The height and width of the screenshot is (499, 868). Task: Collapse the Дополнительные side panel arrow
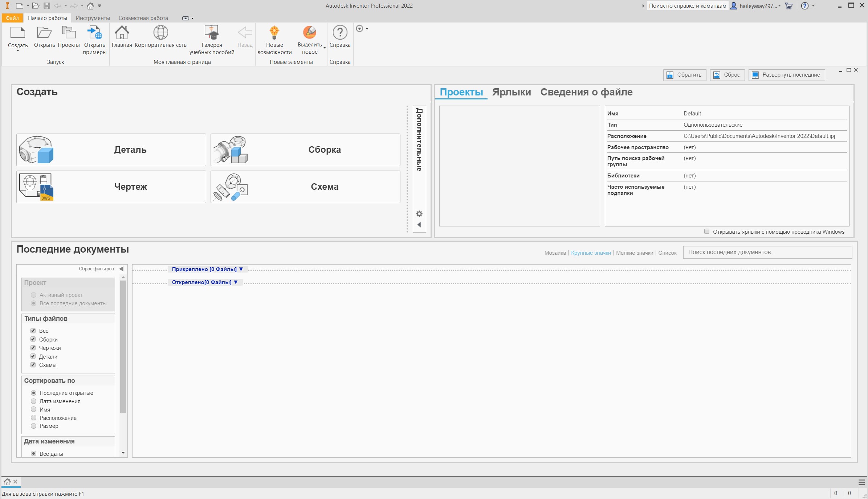coord(419,225)
